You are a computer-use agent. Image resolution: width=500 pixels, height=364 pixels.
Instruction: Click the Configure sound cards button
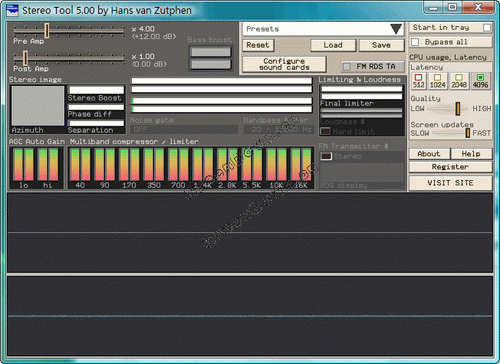pyautogui.click(x=284, y=64)
